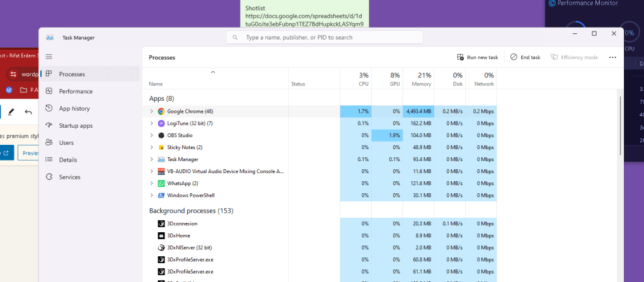
Task: Open the three-dot more options menu
Action: 612,57
